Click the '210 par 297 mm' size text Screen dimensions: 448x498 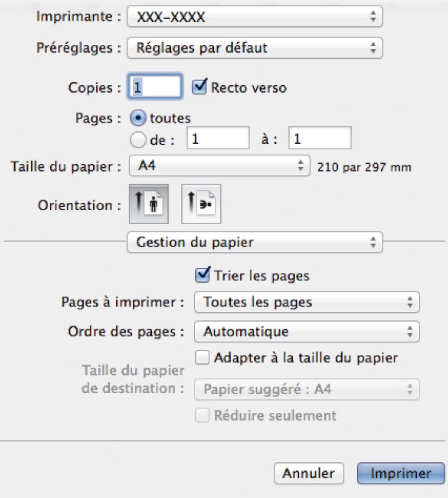point(364,167)
